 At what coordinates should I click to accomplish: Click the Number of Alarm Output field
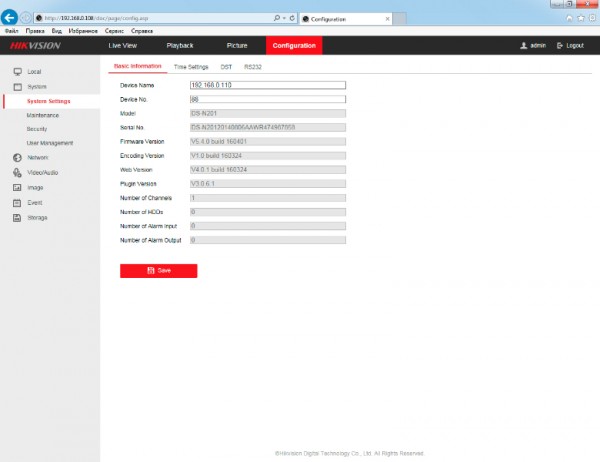268,240
